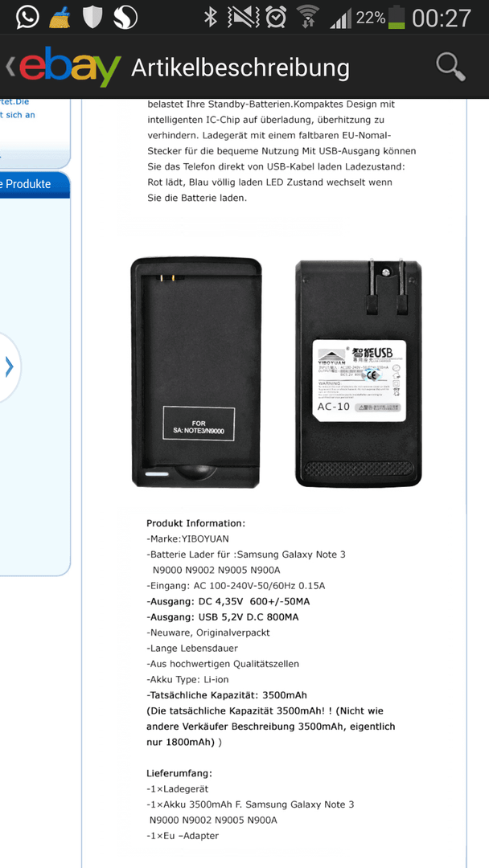Tap the clock showing 00:27

(x=442, y=18)
